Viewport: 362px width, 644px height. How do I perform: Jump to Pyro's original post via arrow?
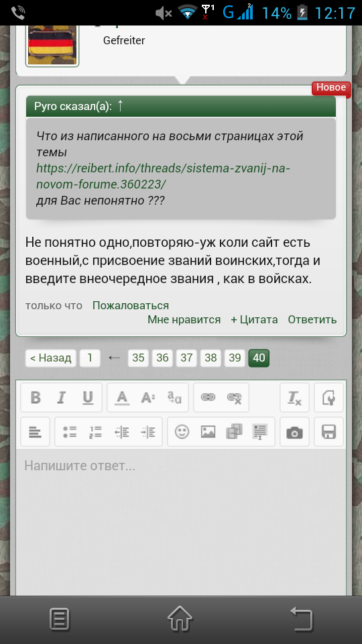coord(120,105)
